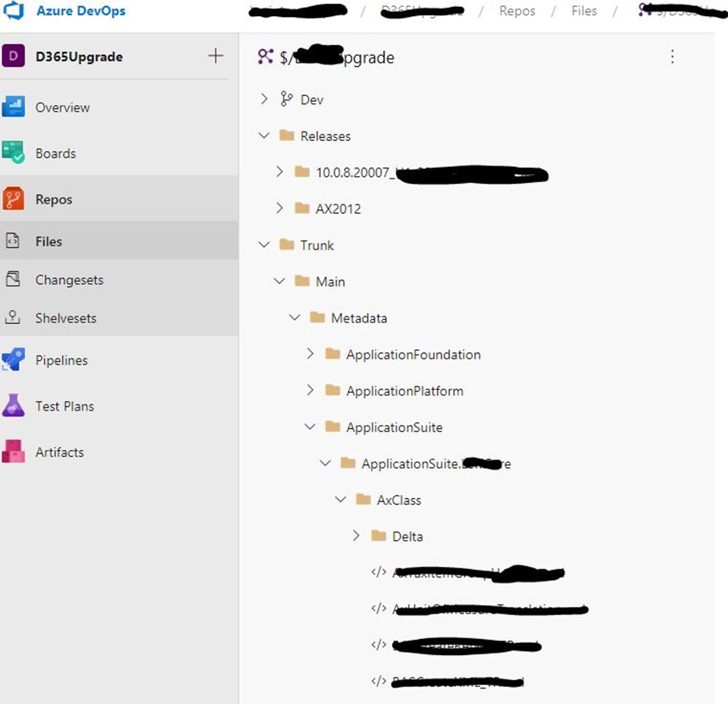
Task: Expand the ApplicationPlatform folder chevron
Action: (310, 390)
